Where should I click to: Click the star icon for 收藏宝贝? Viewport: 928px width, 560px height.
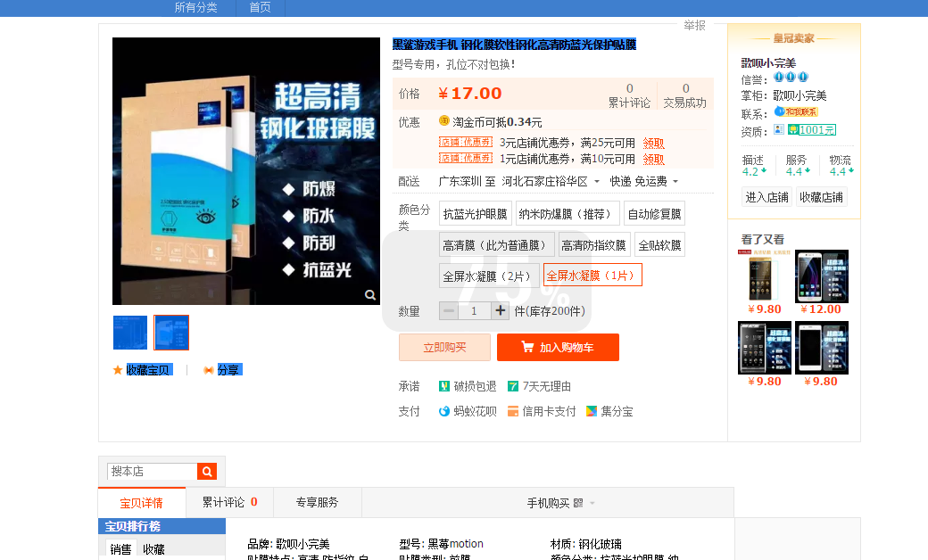pos(118,370)
